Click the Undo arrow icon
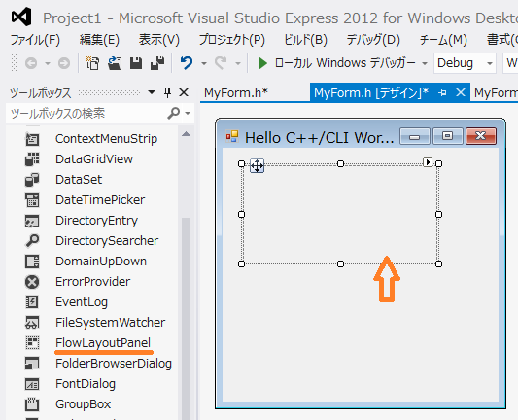518x420 pixels. click(187, 63)
